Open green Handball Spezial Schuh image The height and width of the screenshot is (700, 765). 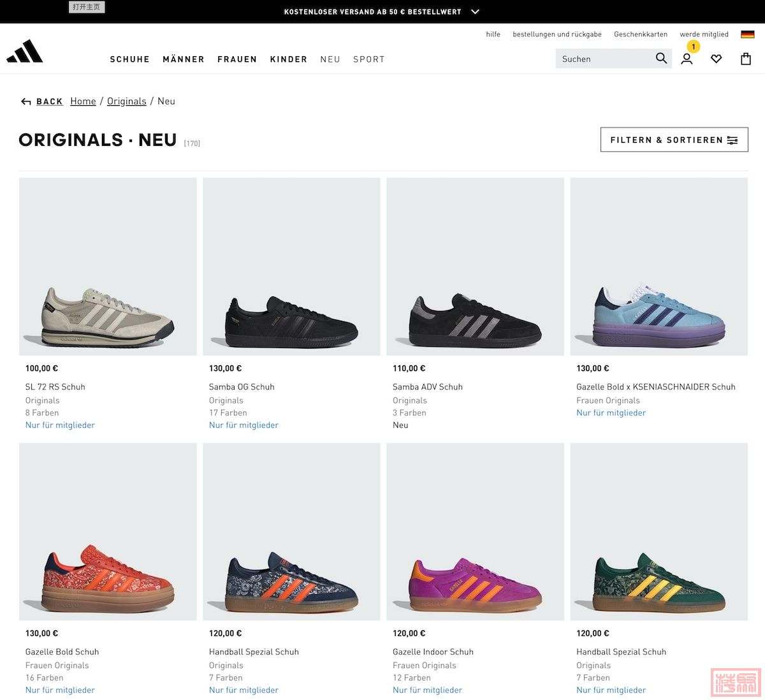(659, 532)
